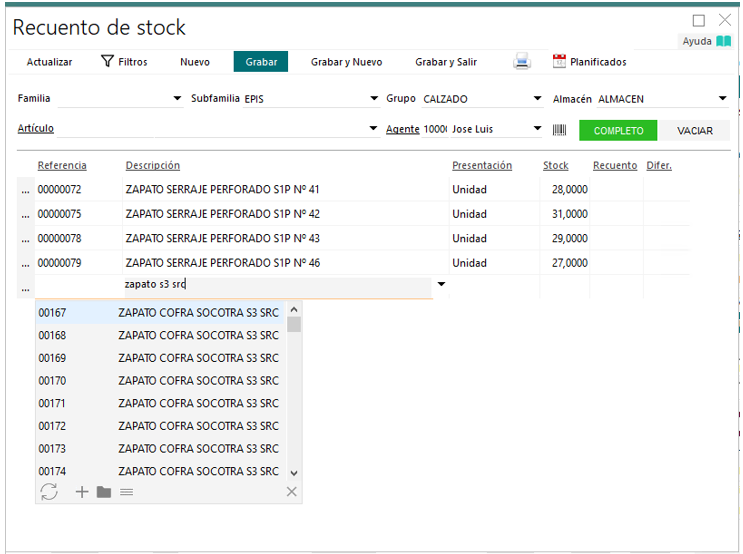743x554 pixels.
Task: Open Planificados calendar icon
Action: pyautogui.click(x=559, y=62)
